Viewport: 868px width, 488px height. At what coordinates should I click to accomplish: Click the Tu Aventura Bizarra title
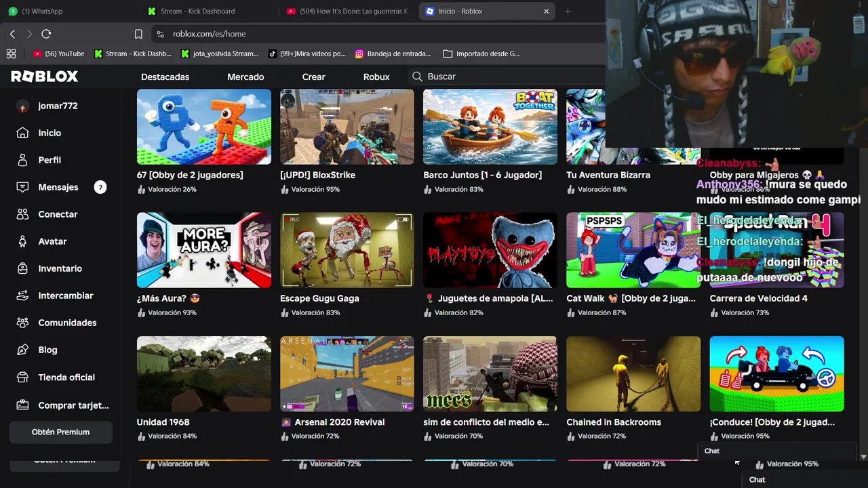[608, 175]
